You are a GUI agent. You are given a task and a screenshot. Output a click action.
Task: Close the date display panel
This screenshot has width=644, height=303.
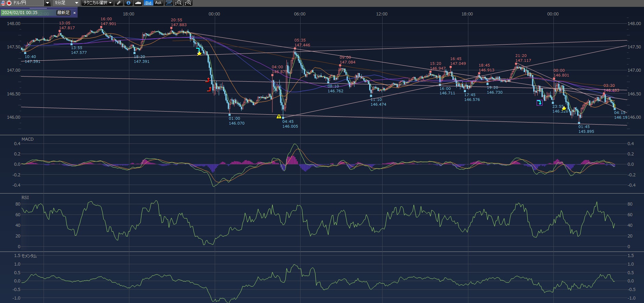pyautogui.click(x=74, y=13)
